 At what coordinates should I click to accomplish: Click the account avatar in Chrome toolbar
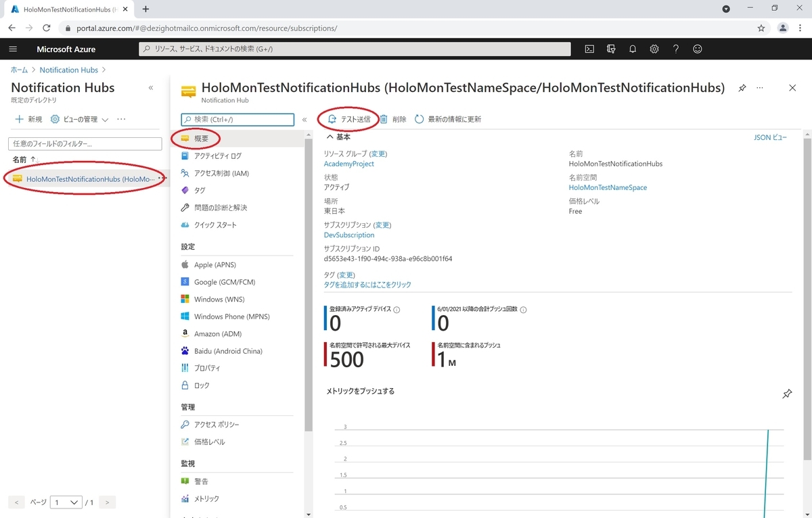click(x=783, y=28)
